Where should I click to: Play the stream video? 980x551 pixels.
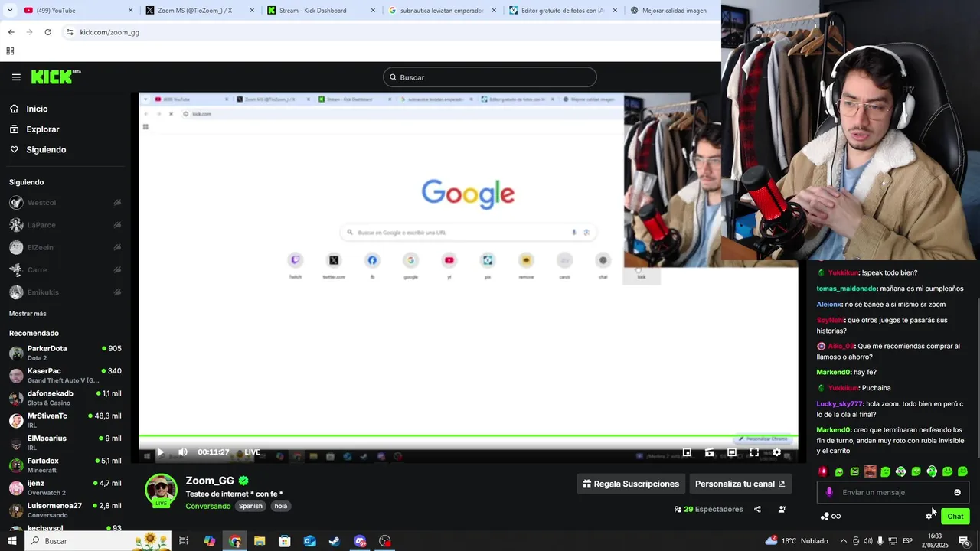pos(160,452)
